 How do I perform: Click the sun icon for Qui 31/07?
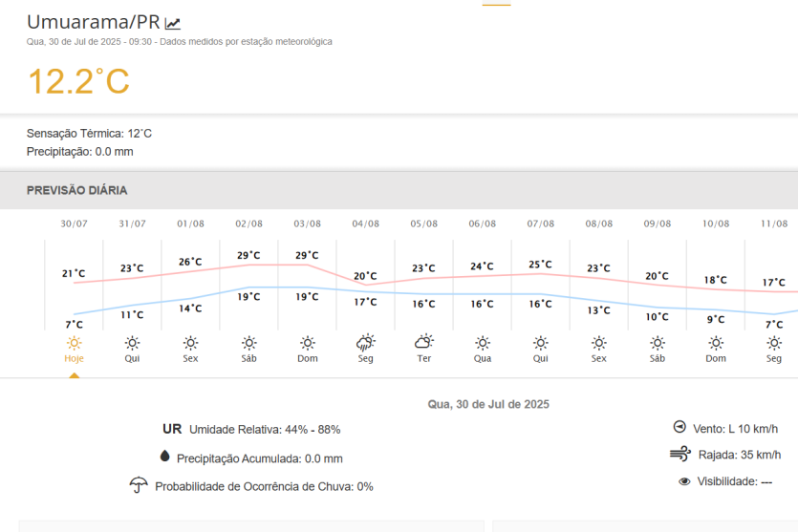coord(132,343)
